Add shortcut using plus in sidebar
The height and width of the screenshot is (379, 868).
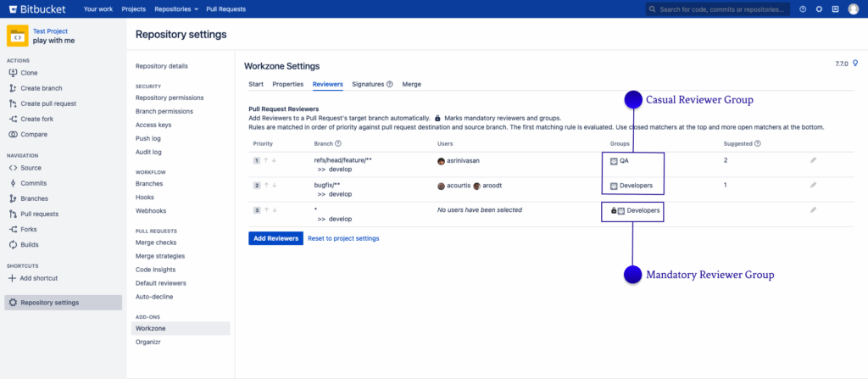(x=13, y=278)
